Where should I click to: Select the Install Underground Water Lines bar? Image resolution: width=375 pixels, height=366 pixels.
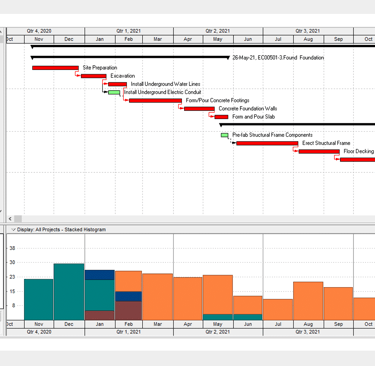pyautogui.click(x=117, y=84)
